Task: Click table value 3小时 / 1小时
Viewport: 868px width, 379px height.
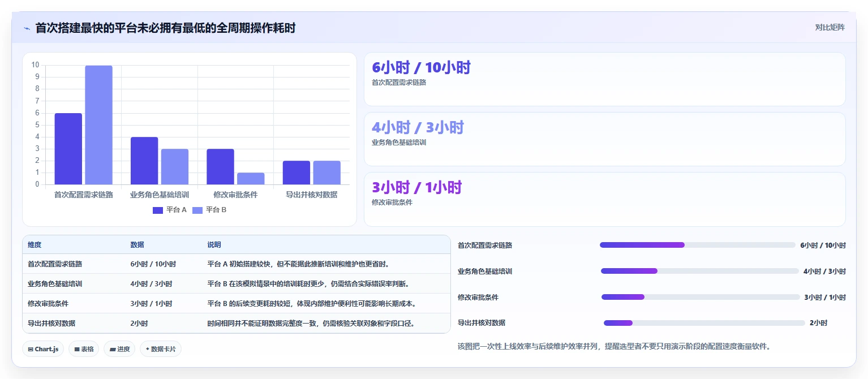Action: 151,304
